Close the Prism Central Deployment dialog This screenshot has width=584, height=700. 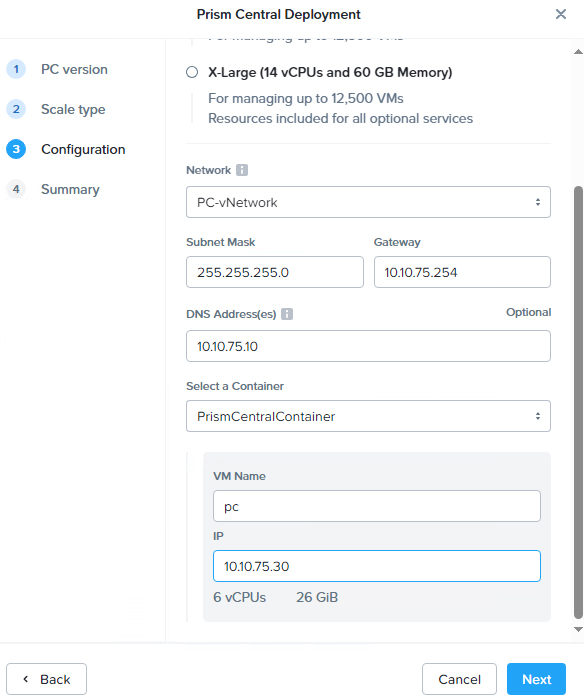point(561,14)
